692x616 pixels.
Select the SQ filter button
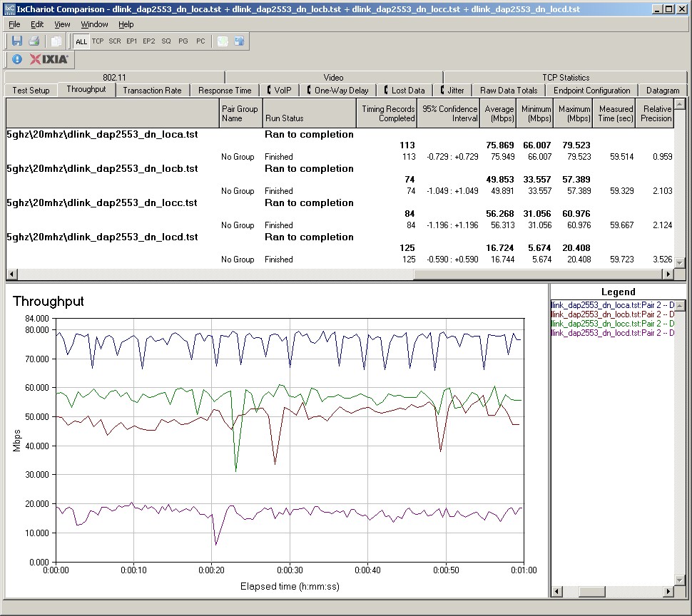(166, 41)
